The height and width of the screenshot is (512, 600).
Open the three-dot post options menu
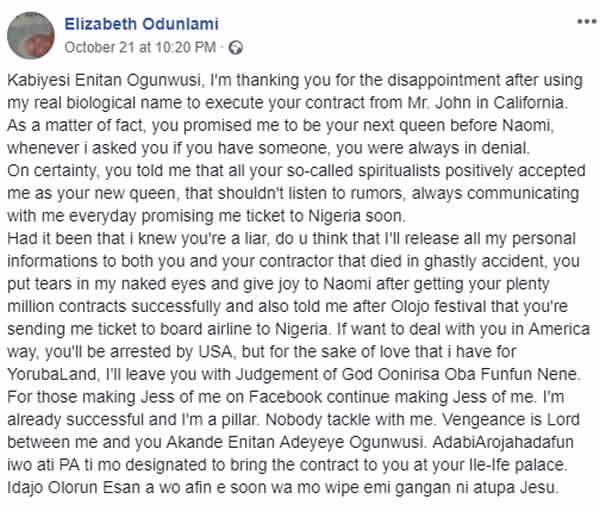point(585,21)
